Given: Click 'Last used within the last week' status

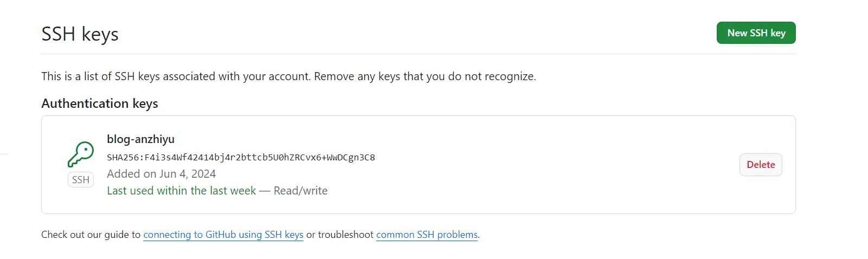Looking at the screenshot, I should 181,191.
